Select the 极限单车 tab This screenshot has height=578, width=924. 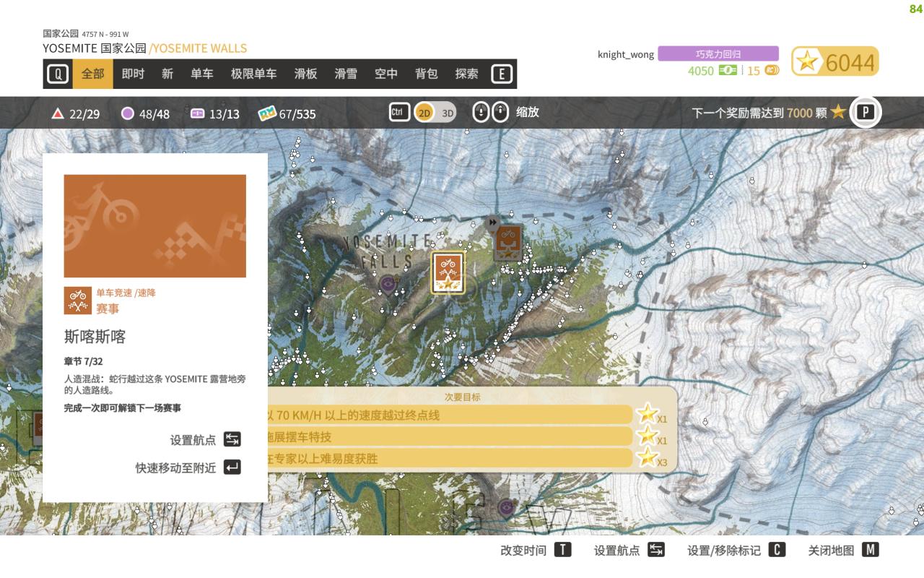click(253, 74)
